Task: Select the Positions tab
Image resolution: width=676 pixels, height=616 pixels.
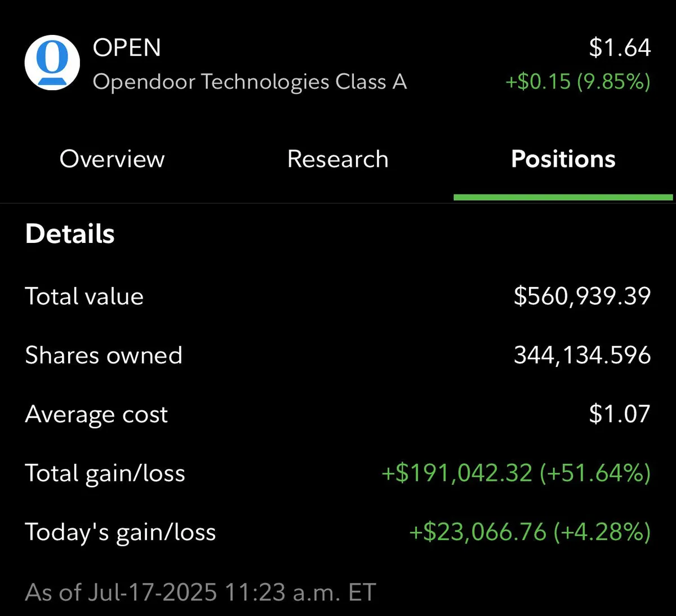Action: 563,159
